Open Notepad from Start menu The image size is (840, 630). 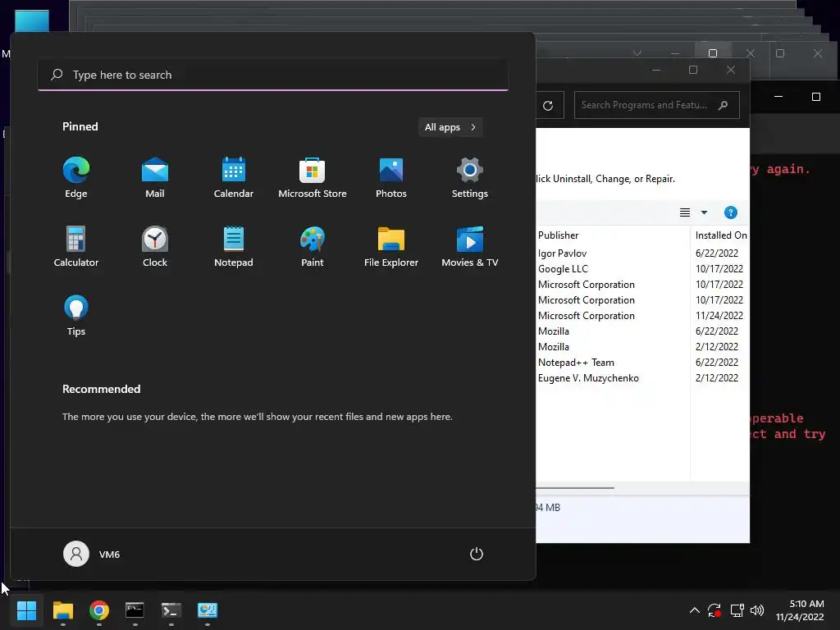click(234, 246)
